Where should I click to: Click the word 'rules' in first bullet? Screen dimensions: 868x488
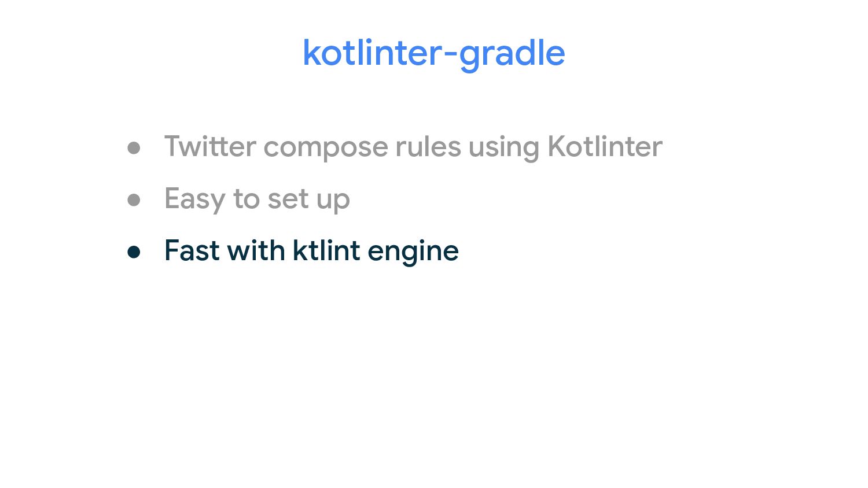pos(428,146)
